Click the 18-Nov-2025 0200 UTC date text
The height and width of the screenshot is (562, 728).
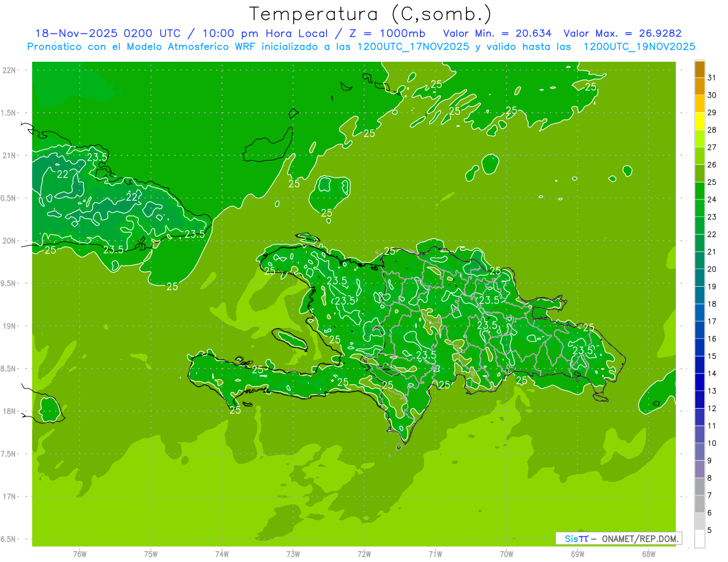[107, 33]
